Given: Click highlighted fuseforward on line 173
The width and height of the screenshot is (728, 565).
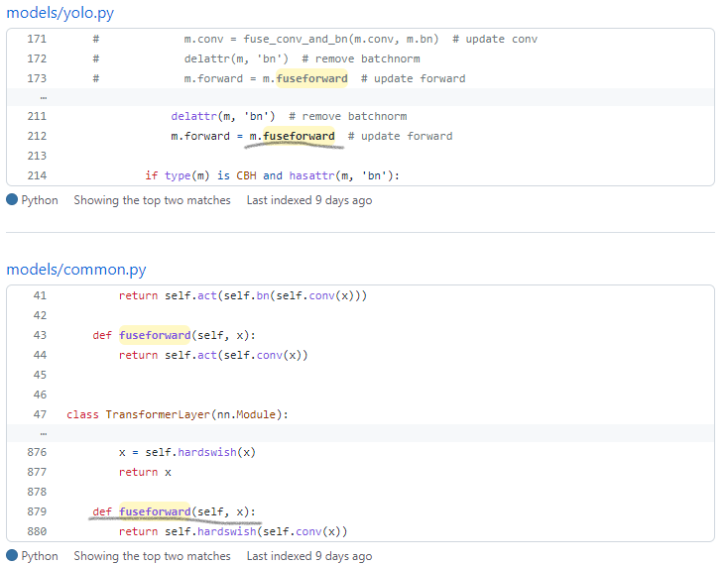Looking at the screenshot, I should [311, 78].
